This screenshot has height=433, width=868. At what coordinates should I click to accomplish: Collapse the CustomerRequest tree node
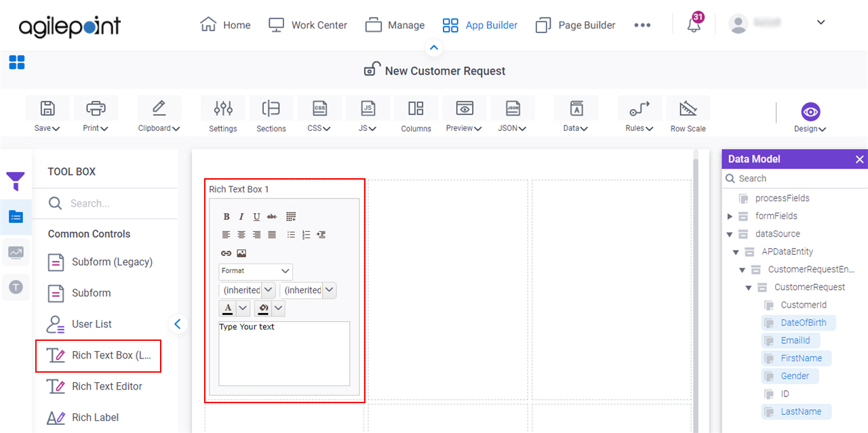[748, 287]
